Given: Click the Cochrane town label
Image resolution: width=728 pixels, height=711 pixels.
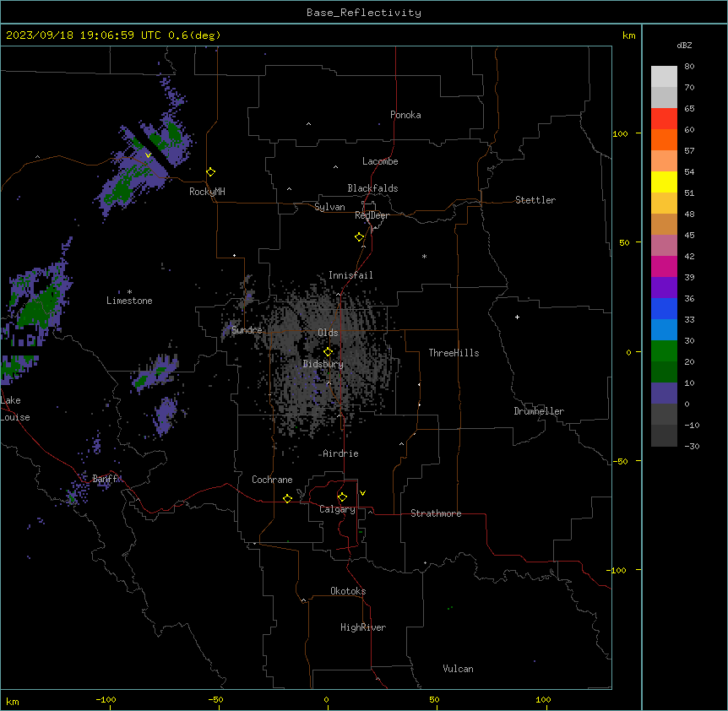Looking at the screenshot, I should tap(272, 480).
